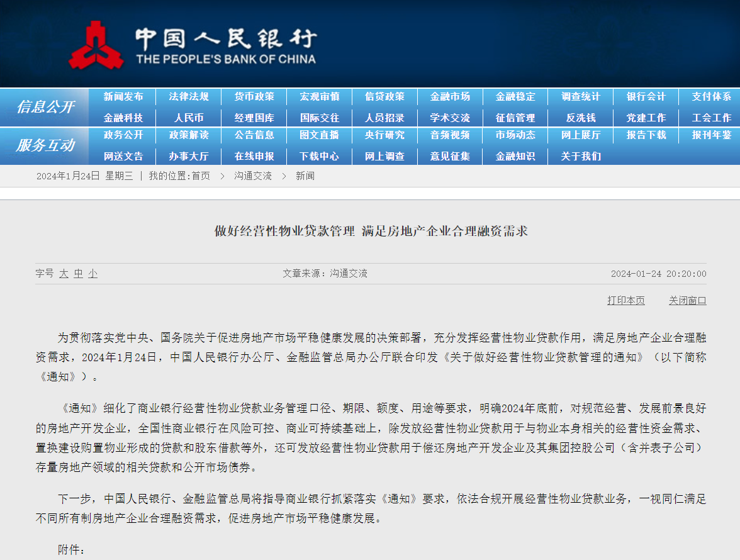Print this page via 打印本页
740x560 pixels.
tap(625, 301)
